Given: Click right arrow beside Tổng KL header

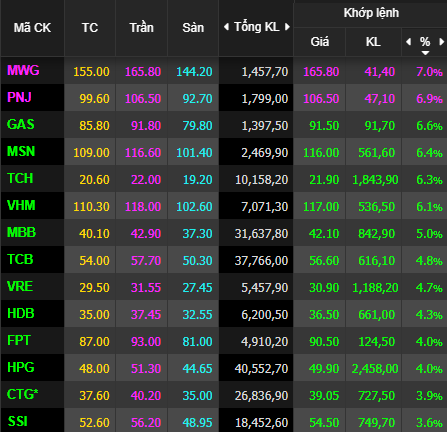Looking at the screenshot, I should coord(287,27).
